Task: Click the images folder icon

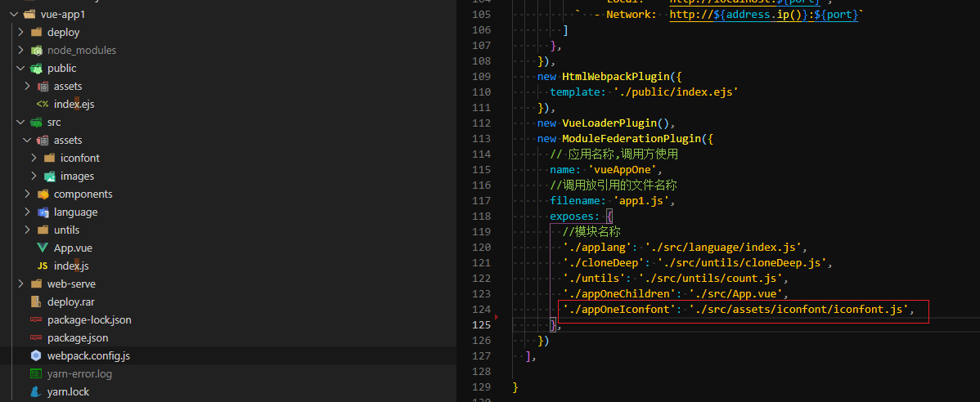Action: [x=50, y=176]
